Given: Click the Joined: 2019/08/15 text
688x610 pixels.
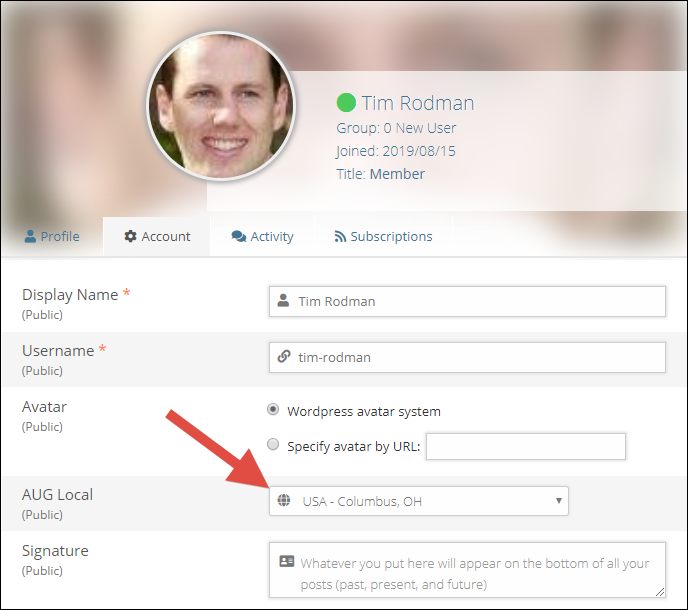Looking at the screenshot, I should [396, 151].
